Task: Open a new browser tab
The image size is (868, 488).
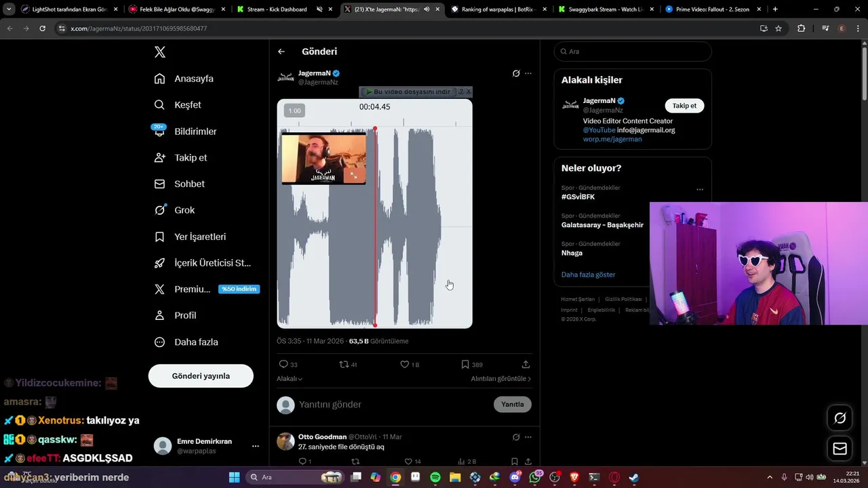Action: 775,9
